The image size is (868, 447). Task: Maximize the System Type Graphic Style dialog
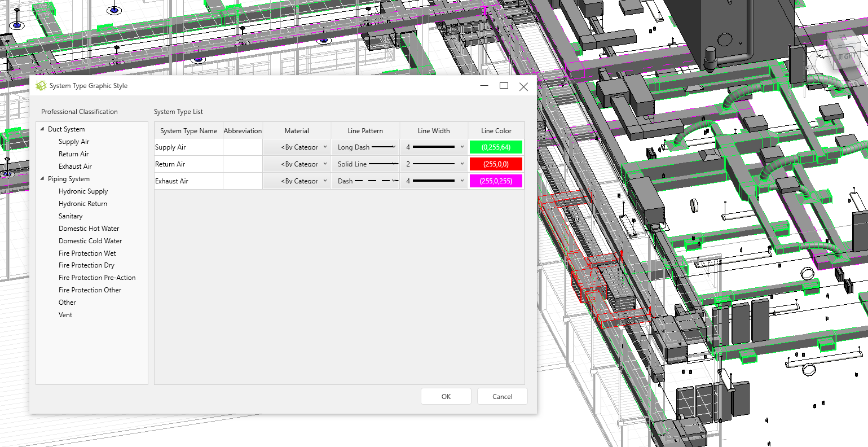click(x=504, y=86)
